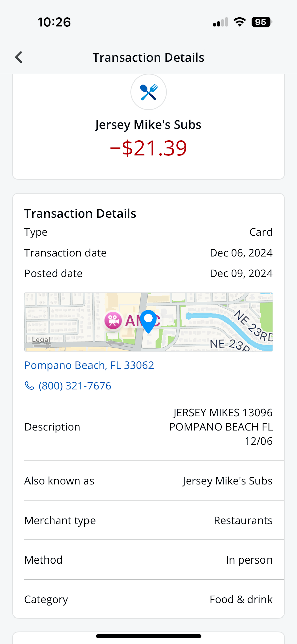The width and height of the screenshot is (297, 644).
Task: Tap the phone handset icon
Action: pos(29,386)
